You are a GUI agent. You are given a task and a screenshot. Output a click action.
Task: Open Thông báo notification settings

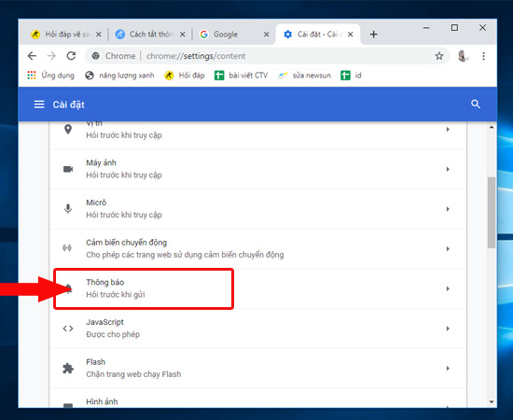click(x=257, y=288)
